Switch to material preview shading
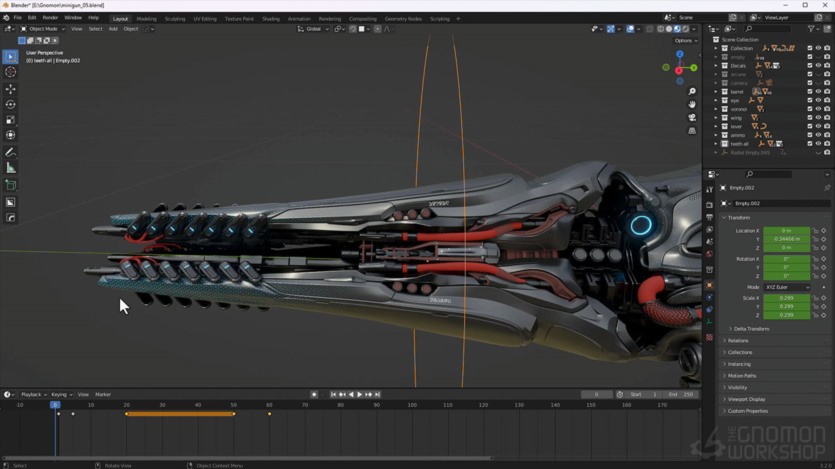835x469 pixels. click(x=677, y=29)
